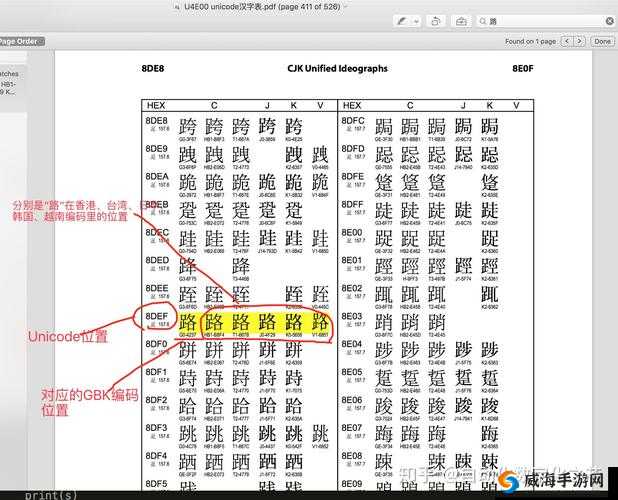Screen dimensions: 618x500
Task: Click the magnifier icon in search field
Action: 482,21
